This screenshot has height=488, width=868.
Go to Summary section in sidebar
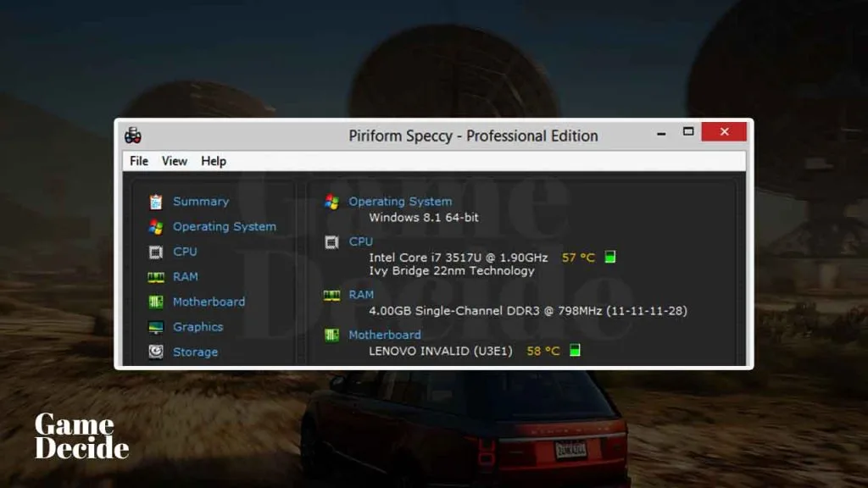[201, 202]
